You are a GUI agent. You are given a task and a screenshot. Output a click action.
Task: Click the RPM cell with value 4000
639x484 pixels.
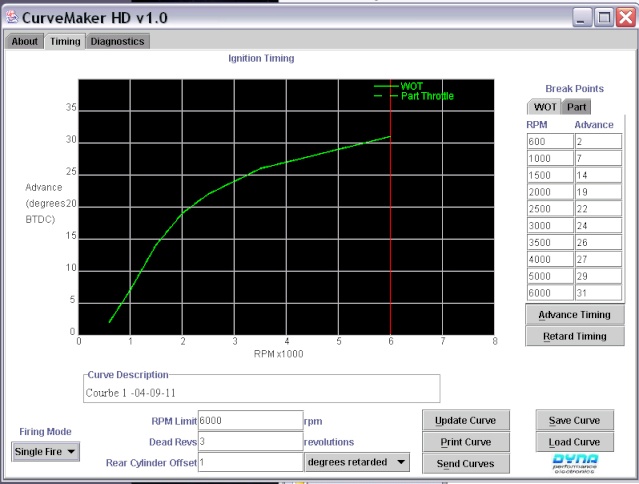point(550,259)
